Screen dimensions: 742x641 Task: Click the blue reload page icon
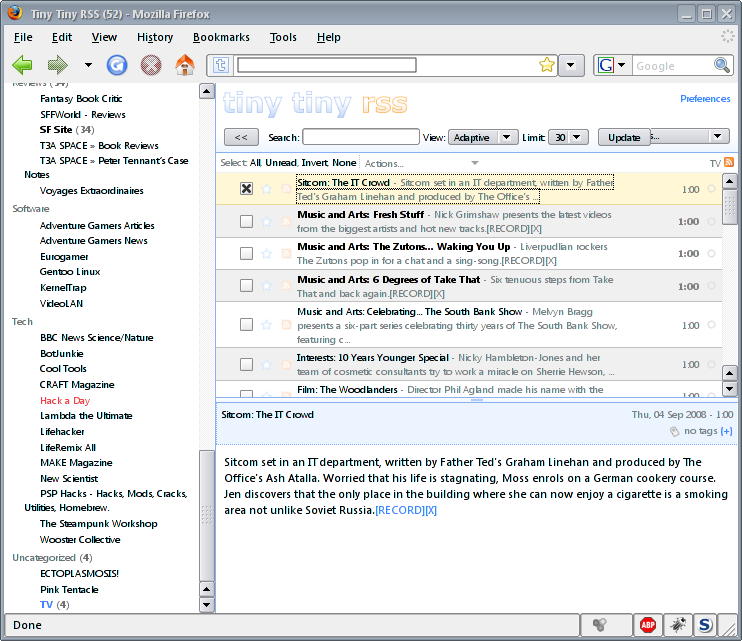pos(117,66)
